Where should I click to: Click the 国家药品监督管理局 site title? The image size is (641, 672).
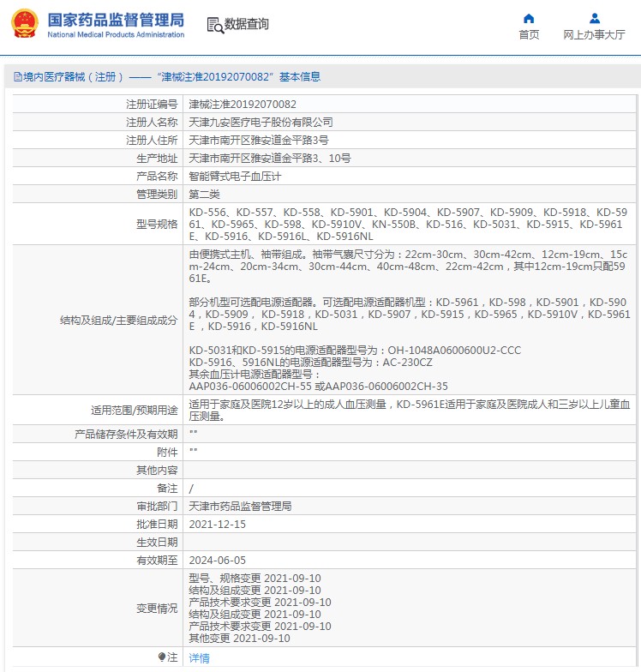coord(116,20)
